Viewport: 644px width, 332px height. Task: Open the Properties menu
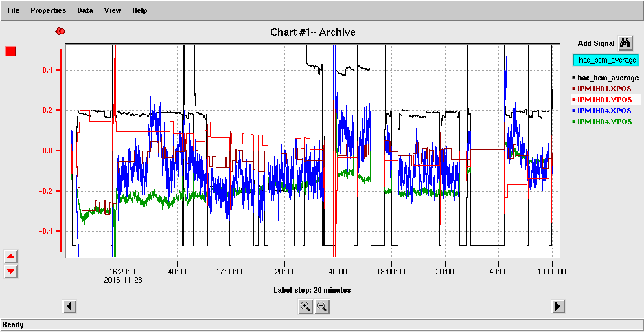48,10
